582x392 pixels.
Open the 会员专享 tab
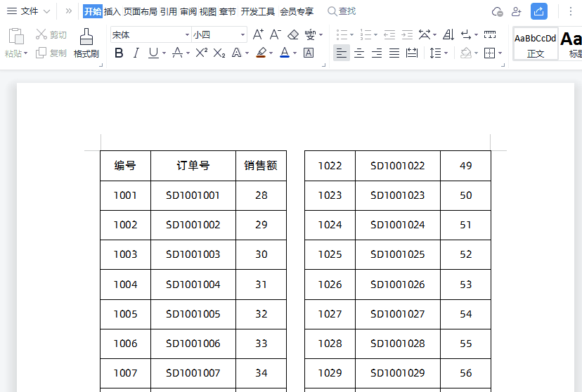[297, 11]
